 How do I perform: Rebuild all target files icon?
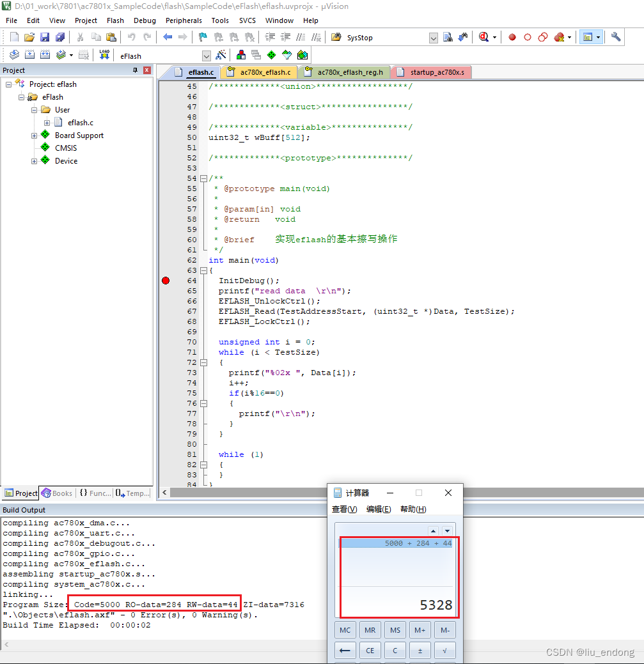[45, 54]
